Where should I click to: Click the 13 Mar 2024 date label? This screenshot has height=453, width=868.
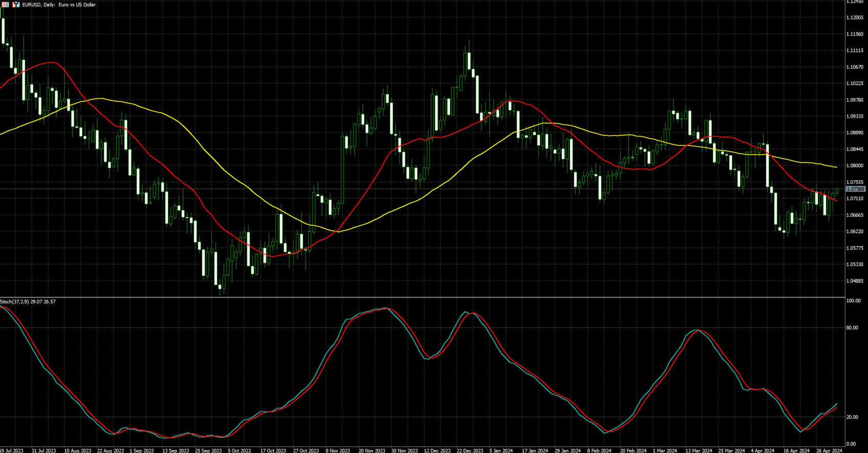click(698, 450)
